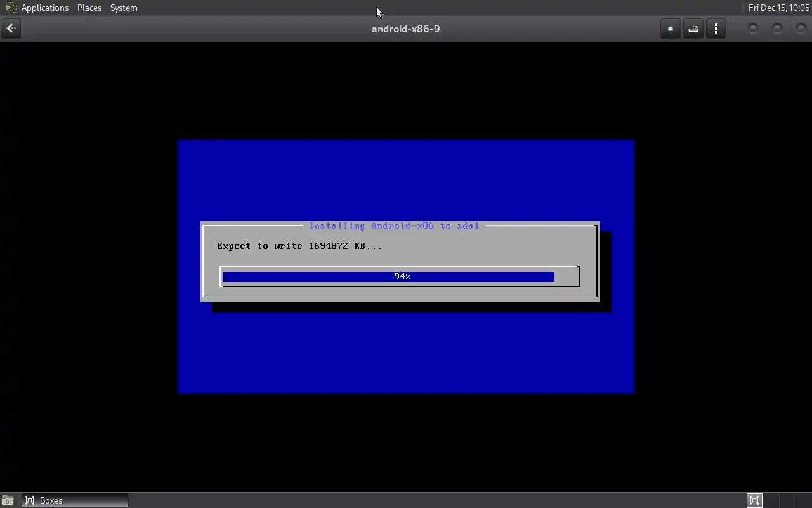Click the 94% installation progress bar

400,276
